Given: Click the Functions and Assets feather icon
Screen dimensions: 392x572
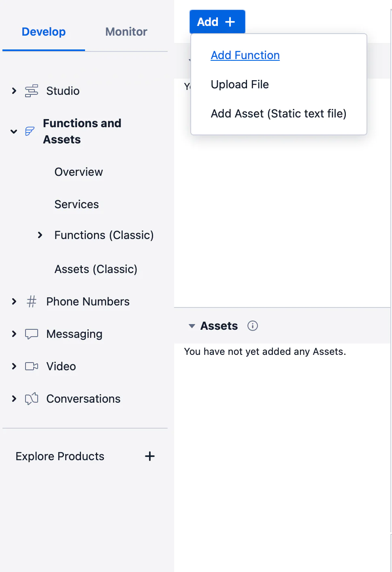Looking at the screenshot, I should (30, 131).
